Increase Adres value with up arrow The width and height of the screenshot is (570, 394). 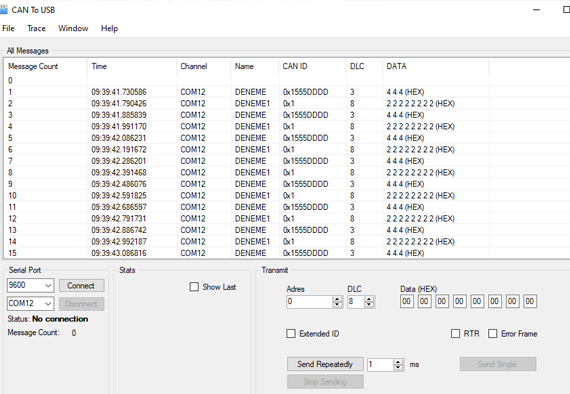pos(337,299)
